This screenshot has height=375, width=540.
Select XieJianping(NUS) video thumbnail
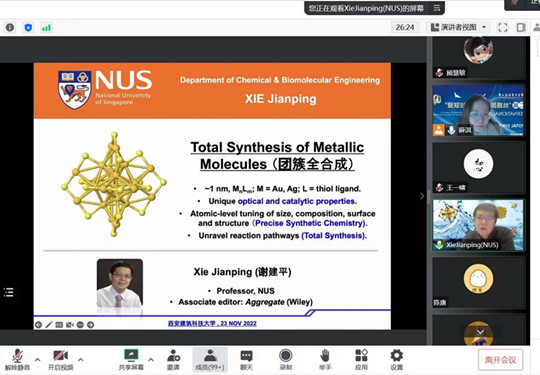pyautogui.click(x=478, y=225)
